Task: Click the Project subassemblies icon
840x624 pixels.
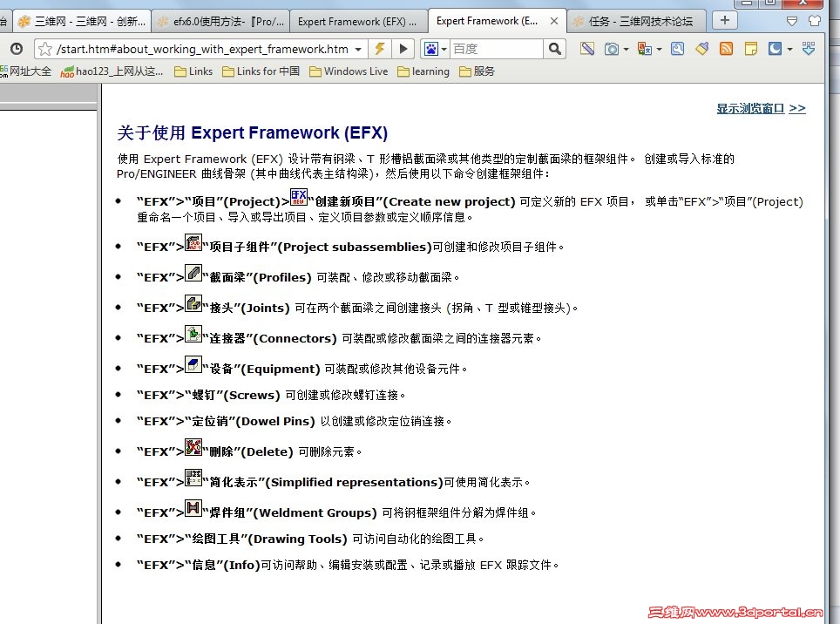Action: pyautogui.click(x=193, y=242)
